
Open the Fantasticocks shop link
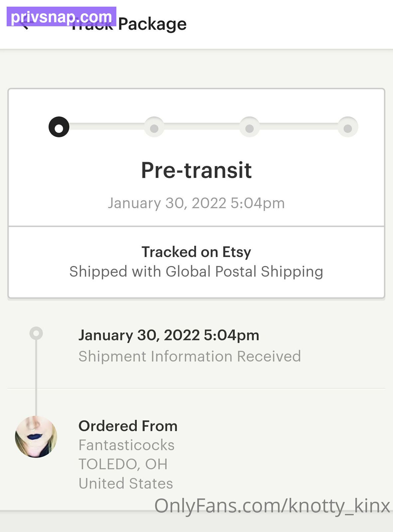tap(126, 445)
